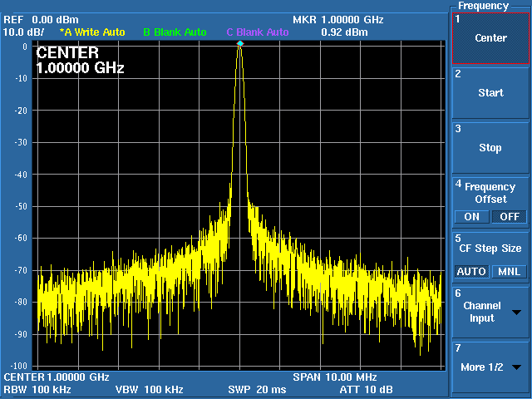532x399 pixels.
Task: Click the 10.0 dB/ scale readout
Action: coord(24,32)
